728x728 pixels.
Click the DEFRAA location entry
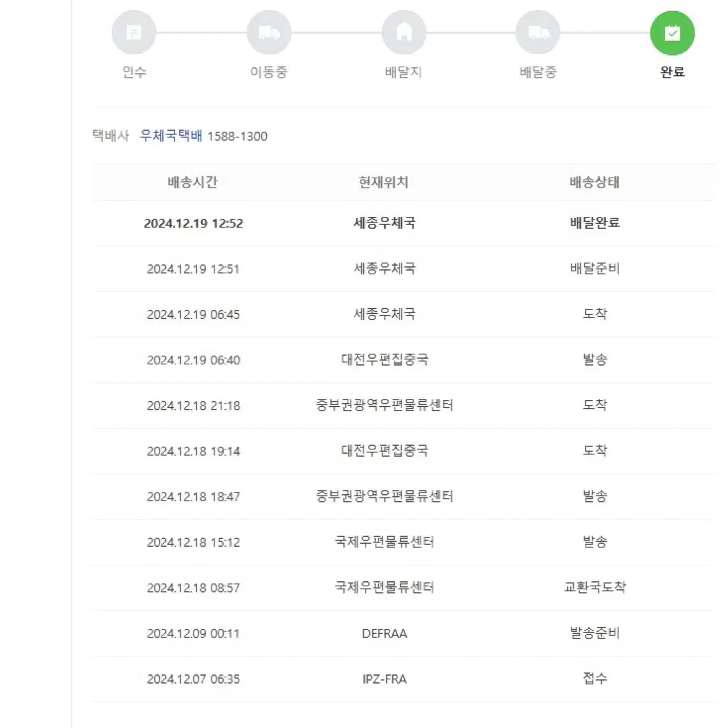(385, 634)
